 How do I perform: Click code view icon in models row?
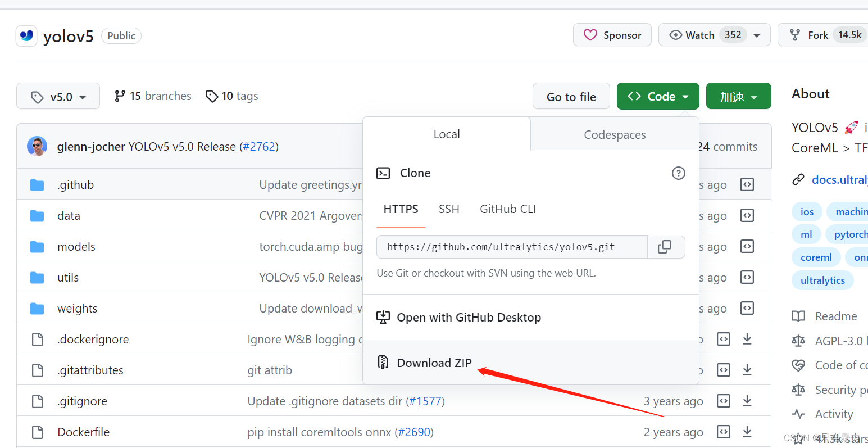click(747, 246)
